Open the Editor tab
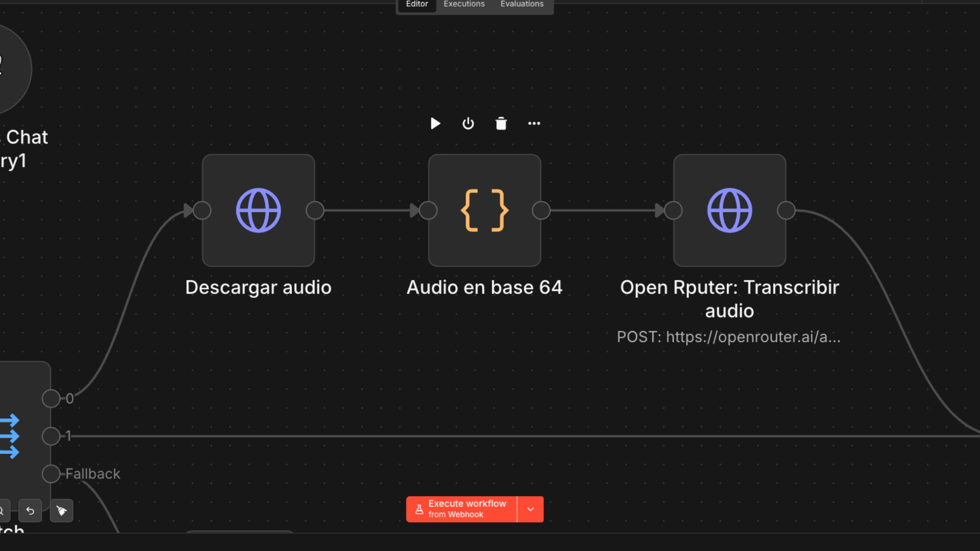The height and width of the screenshot is (551, 980). coord(416,4)
